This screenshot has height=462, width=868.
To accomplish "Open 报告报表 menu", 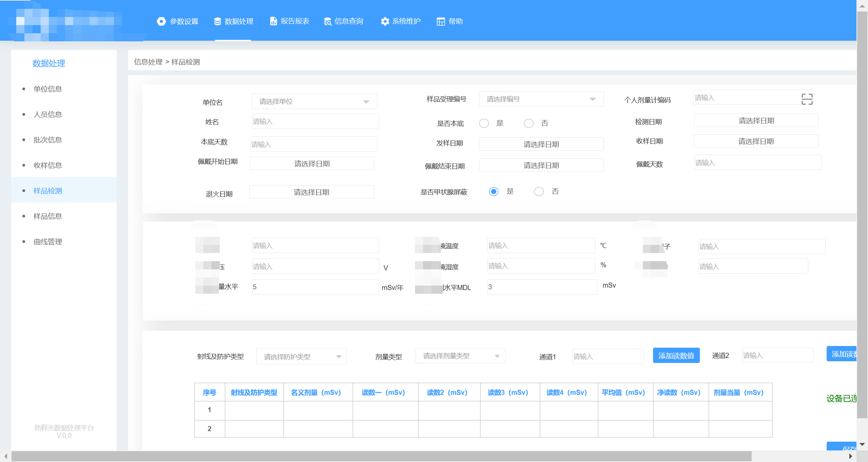I will (290, 21).
